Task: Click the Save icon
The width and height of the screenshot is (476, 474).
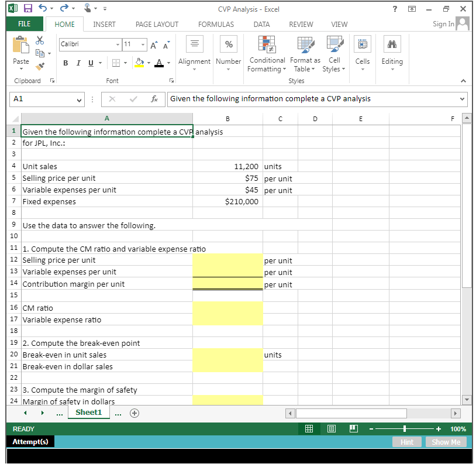Action: [27, 7]
